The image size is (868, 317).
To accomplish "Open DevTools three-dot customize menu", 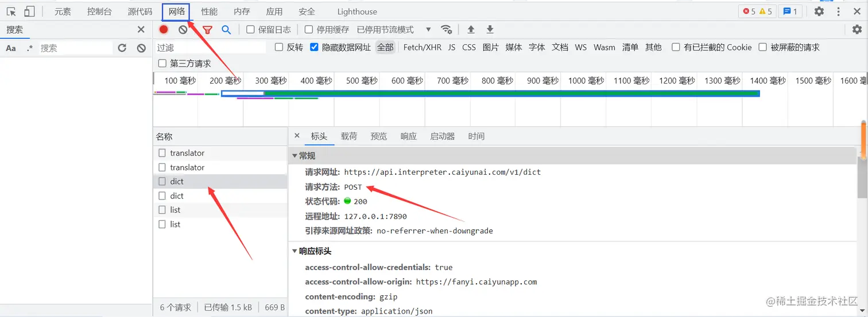I will click(x=839, y=11).
